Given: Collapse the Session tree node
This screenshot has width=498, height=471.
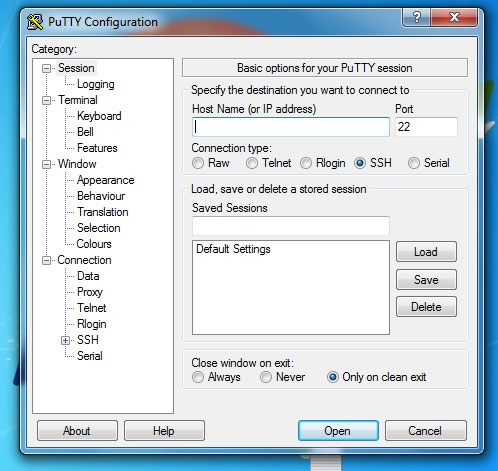Looking at the screenshot, I should pyautogui.click(x=46, y=69).
